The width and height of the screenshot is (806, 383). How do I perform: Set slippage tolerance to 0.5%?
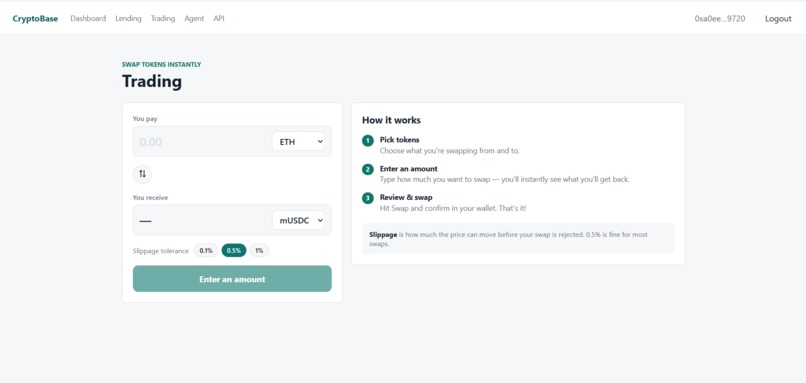pyautogui.click(x=234, y=250)
